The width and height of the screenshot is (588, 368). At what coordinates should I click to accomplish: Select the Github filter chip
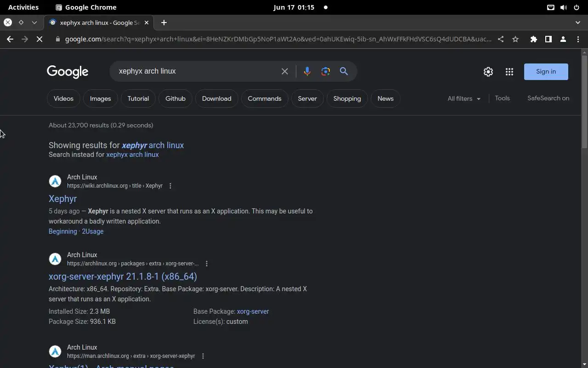[x=175, y=98]
